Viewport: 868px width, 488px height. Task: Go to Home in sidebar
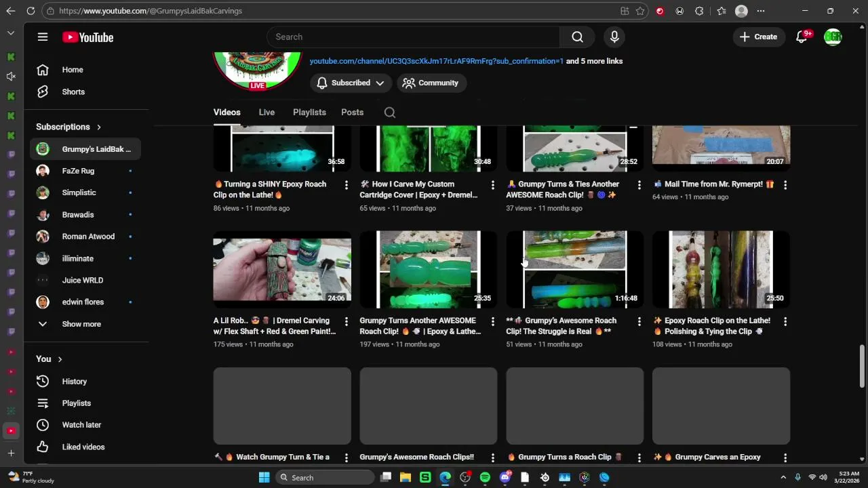tap(85, 70)
